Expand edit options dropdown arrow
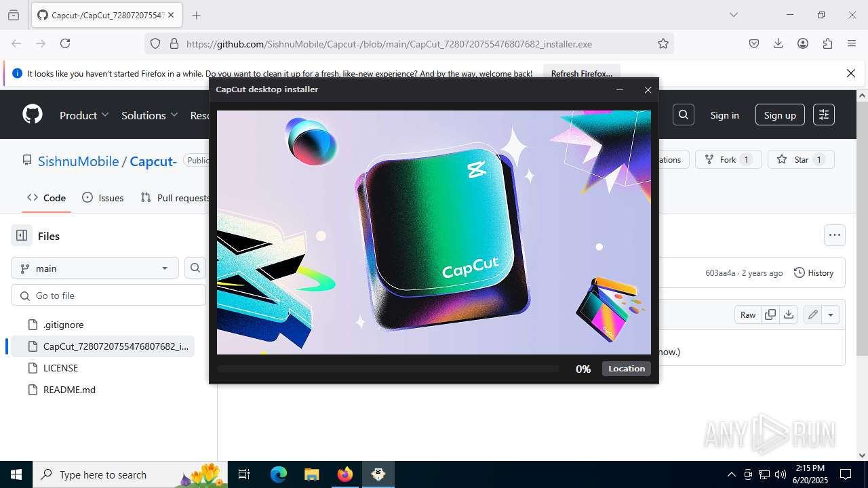This screenshot has height=488, width=868. (x=831, y=314)
